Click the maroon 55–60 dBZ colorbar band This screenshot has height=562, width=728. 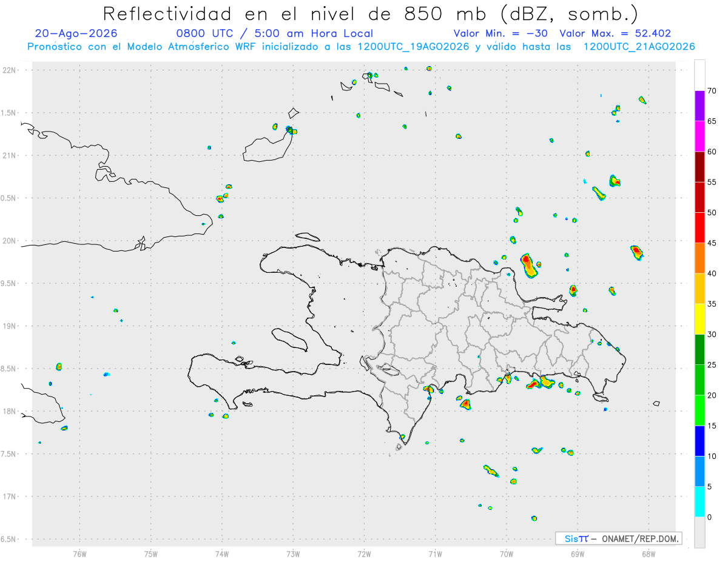699,167
